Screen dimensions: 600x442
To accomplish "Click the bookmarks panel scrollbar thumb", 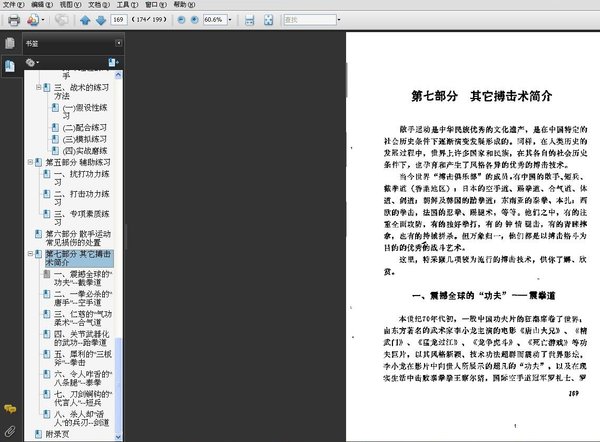I will [x=118, y=385].
